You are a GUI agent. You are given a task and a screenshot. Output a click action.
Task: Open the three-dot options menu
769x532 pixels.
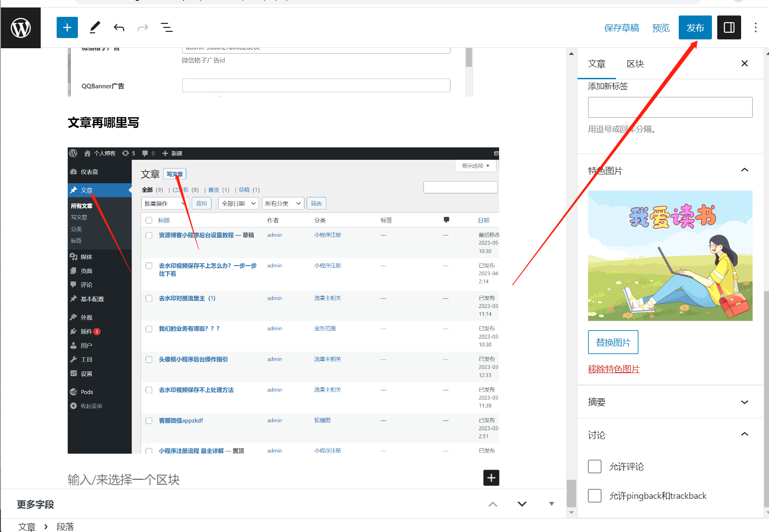[x=755, y=28]
